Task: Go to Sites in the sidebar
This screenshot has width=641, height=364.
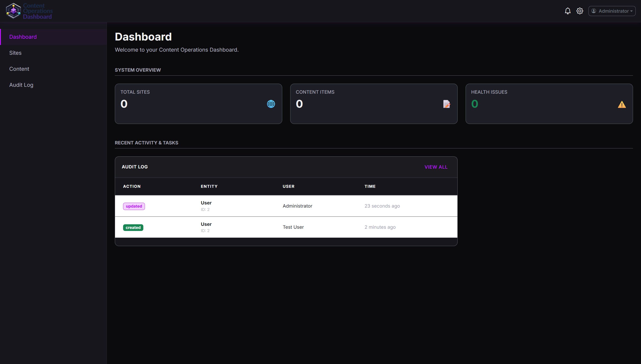Action: point(16,53)
